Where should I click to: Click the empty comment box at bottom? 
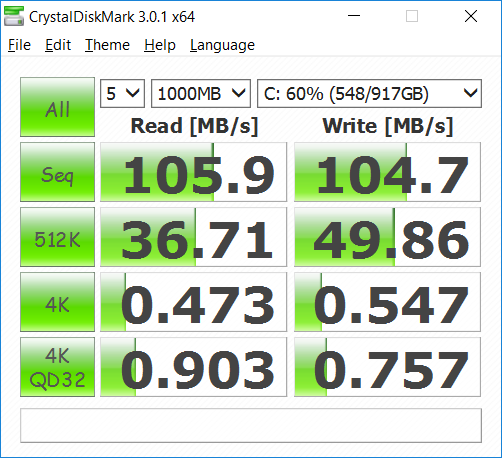click(x=251, y=426)
